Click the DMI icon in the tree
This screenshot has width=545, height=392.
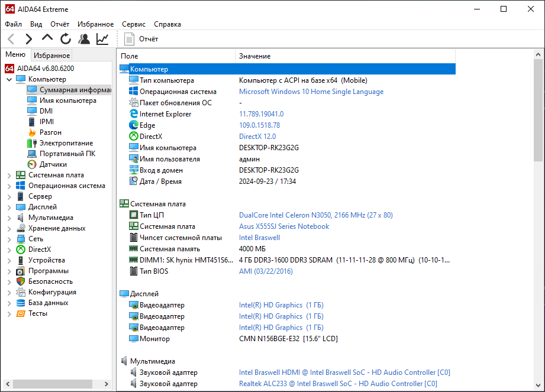[32, 111]
